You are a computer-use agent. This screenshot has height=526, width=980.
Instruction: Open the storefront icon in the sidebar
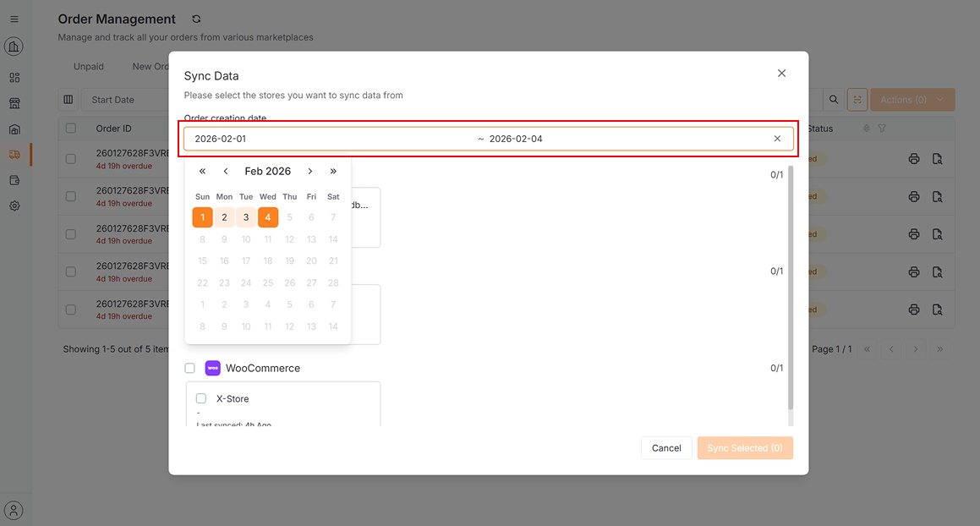(14, 102)
